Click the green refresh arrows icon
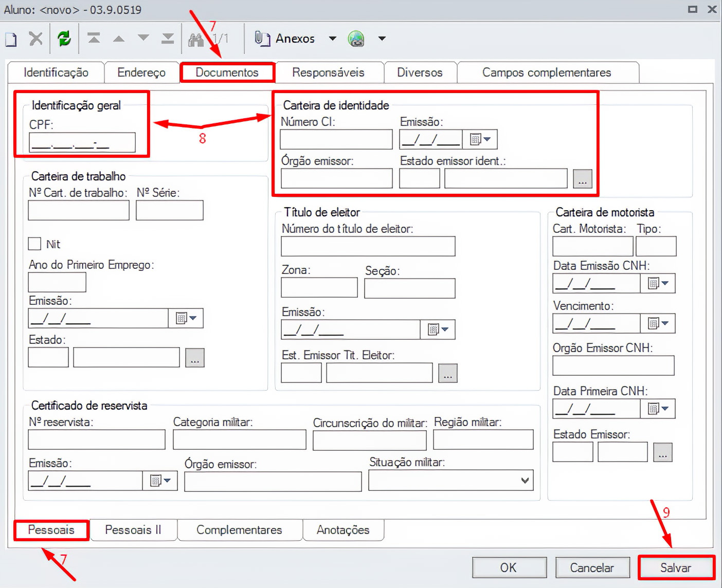The image size is (722, 588). click(x=64, y=39)
